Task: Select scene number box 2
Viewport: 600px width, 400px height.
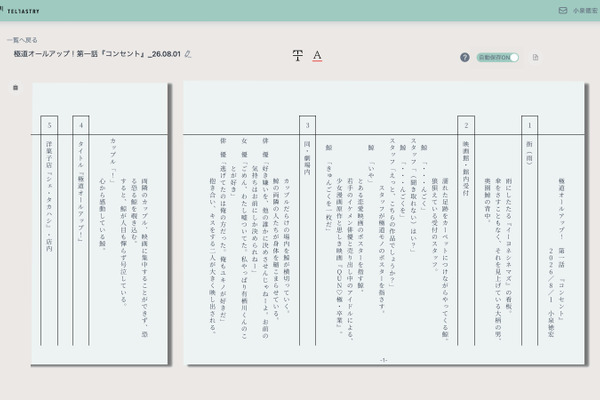Action: click(466, 125)
